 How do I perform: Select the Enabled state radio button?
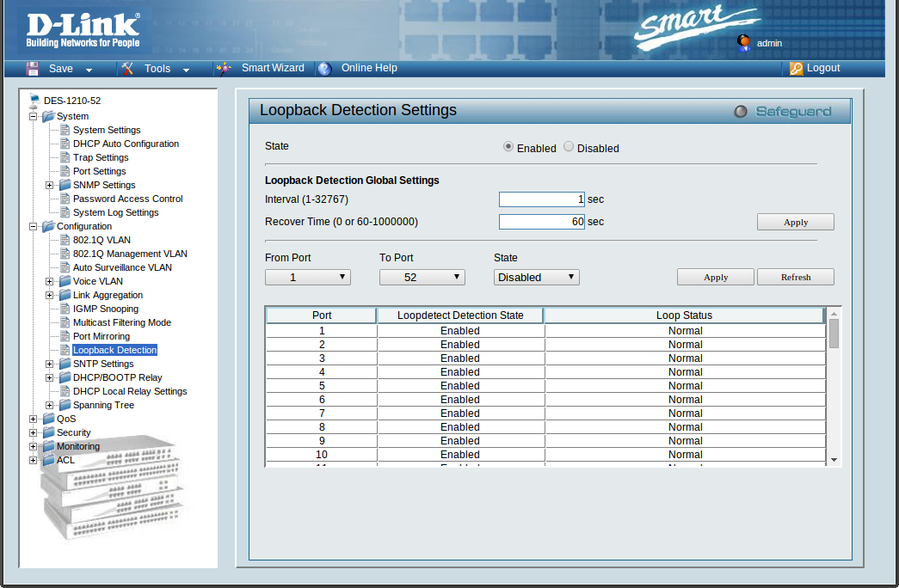508,147
